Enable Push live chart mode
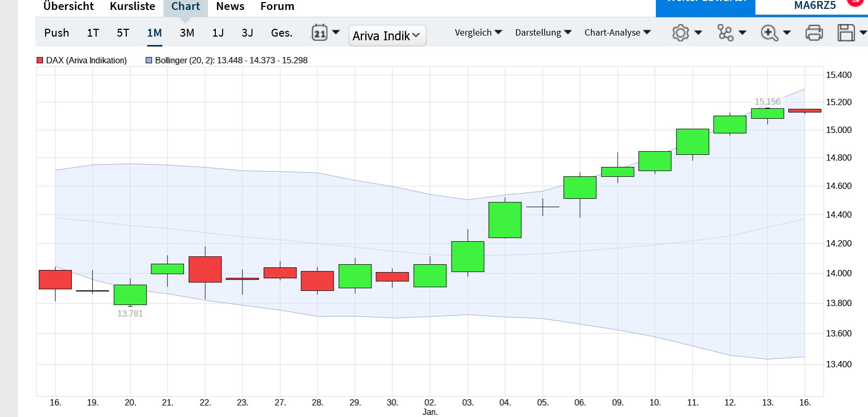This screenshot has width=868, height=417. pos(57,33)
